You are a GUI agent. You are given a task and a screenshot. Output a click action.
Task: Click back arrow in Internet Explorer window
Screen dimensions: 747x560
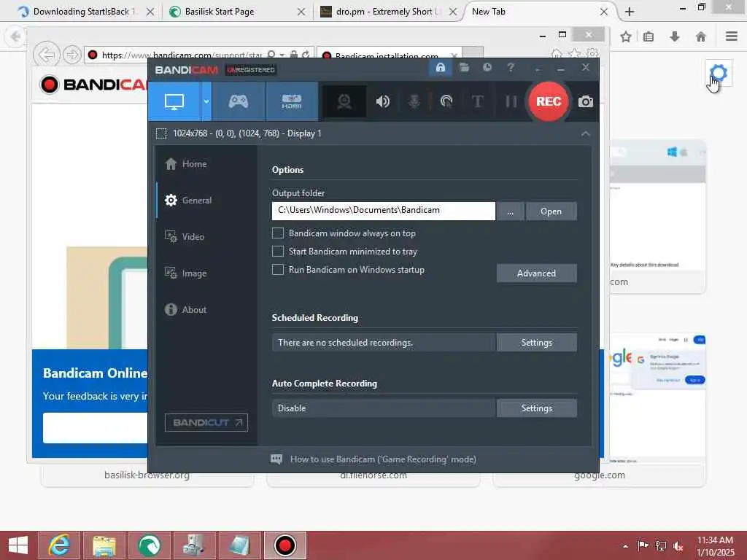(46, 55)
